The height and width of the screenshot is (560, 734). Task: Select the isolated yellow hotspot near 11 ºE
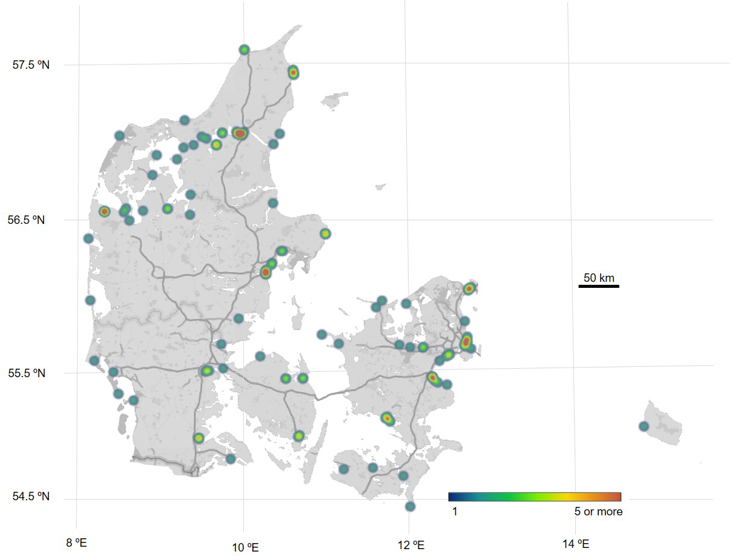(325, 234)
